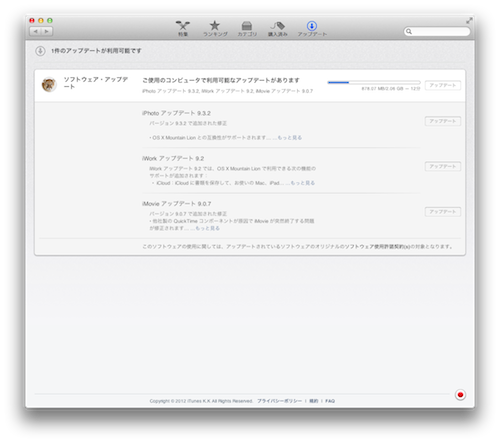Screen dimensions: 500x443
Task: Open the Featured (特集) toolbar icon
Action: tap(183, 28)
